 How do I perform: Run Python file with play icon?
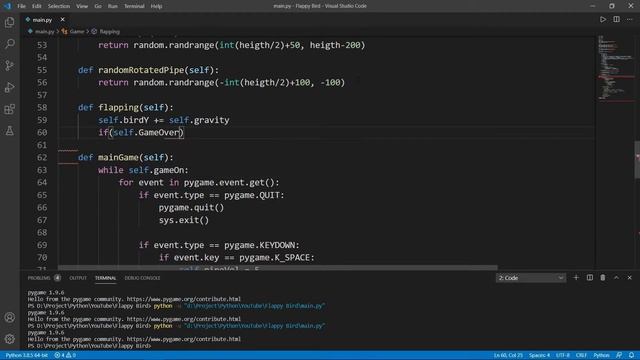[x=603, y=19]
